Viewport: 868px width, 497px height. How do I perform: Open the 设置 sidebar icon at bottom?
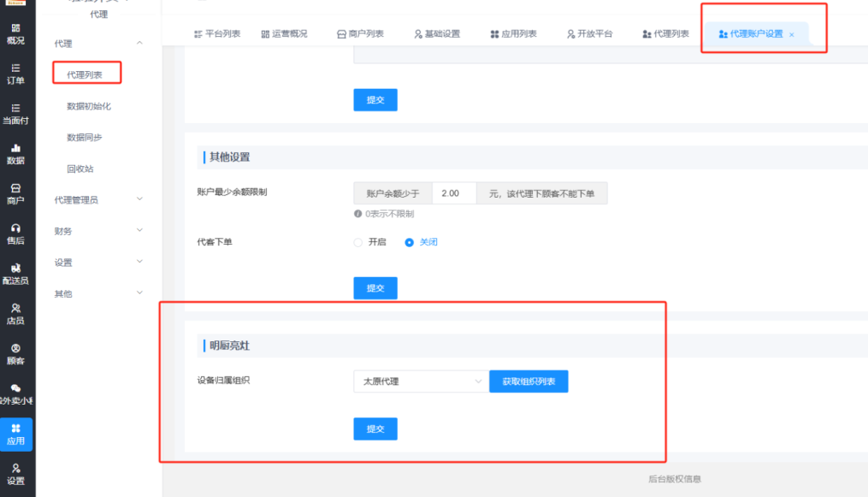point(15,474)
